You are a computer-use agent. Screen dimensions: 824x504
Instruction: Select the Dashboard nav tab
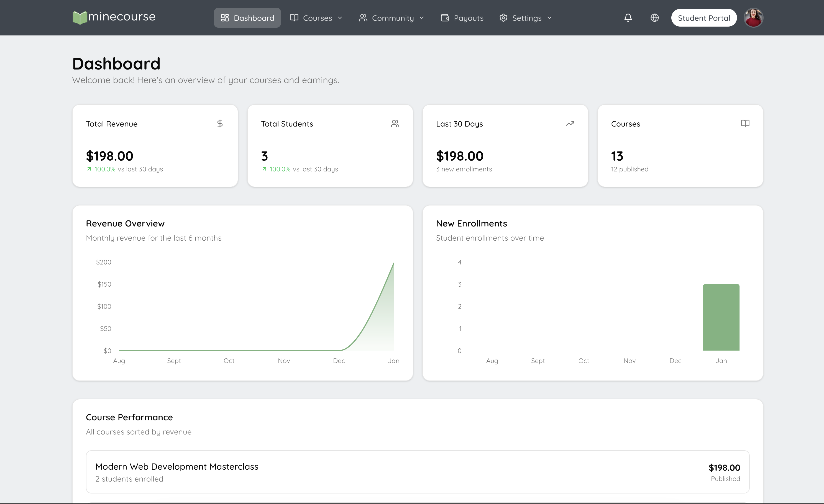(247, 18)
